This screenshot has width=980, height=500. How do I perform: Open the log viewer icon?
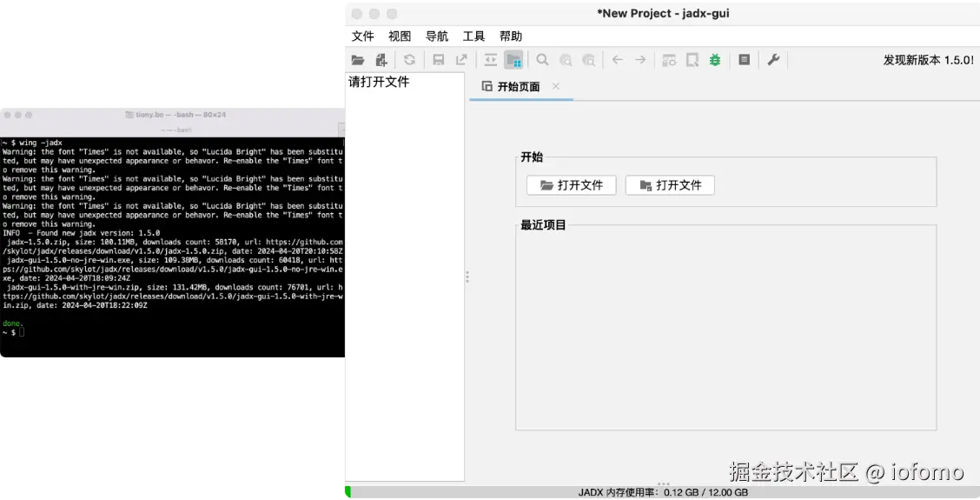tap(744, 60)
